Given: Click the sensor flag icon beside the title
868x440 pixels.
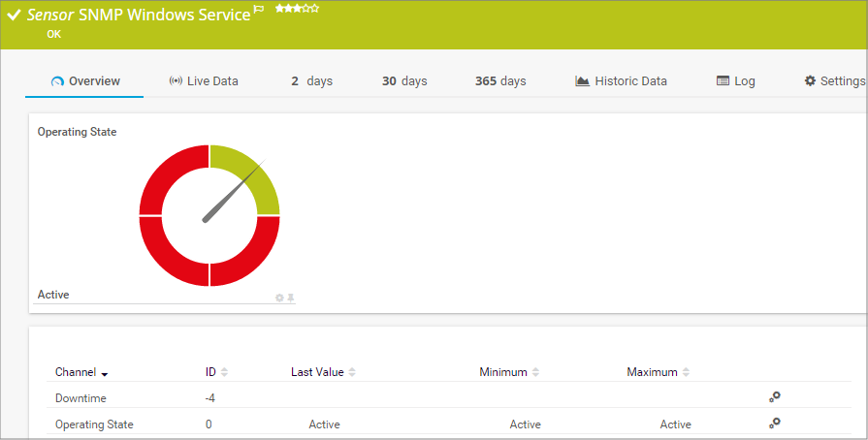Looking at the screenshot, I should click(258, 10).
